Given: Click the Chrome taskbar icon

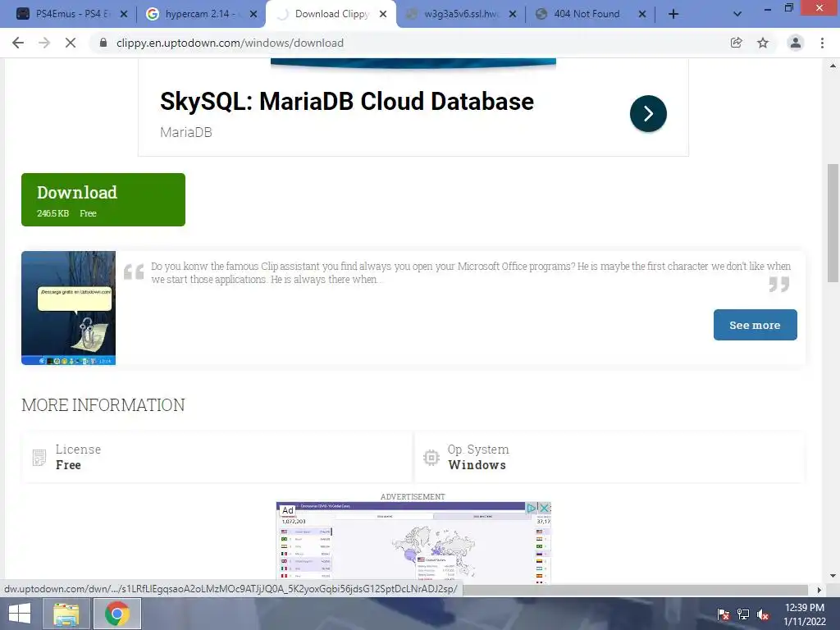Looking at the screenshot, I should [117, 614].
